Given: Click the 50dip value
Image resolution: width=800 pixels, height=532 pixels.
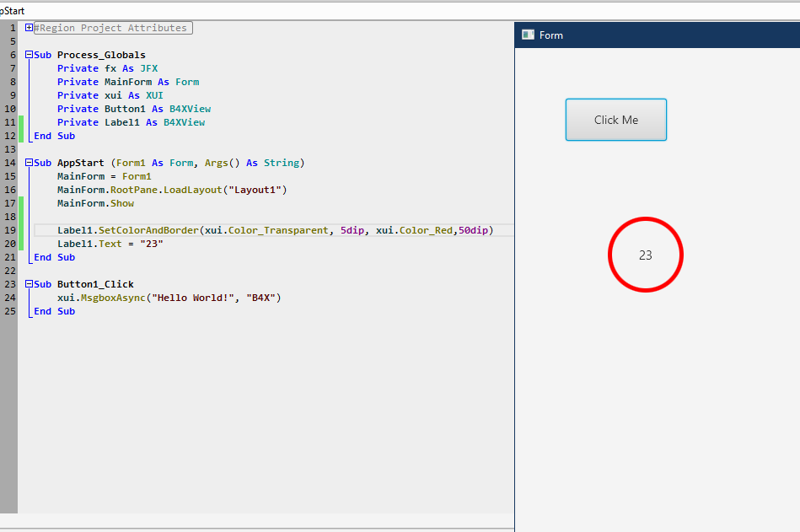Looking at the screenshot, I should point(473,230).
